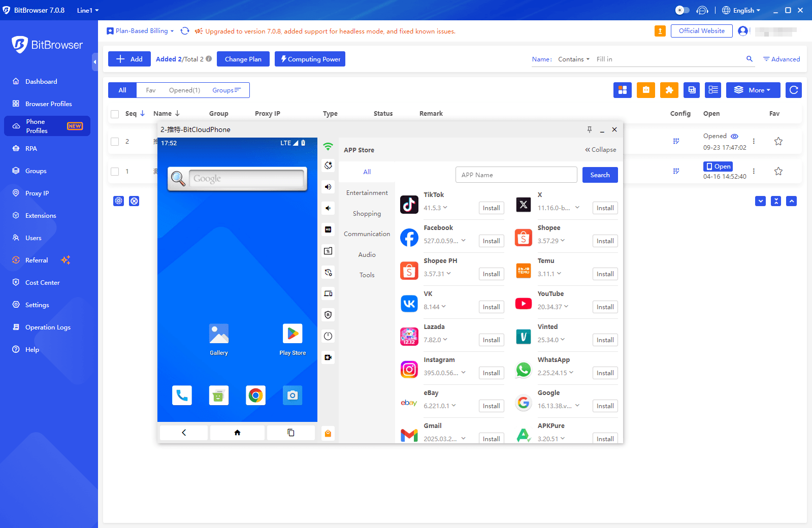
Task: Select the Entertainment category
Action: click(x=367, y=193)
